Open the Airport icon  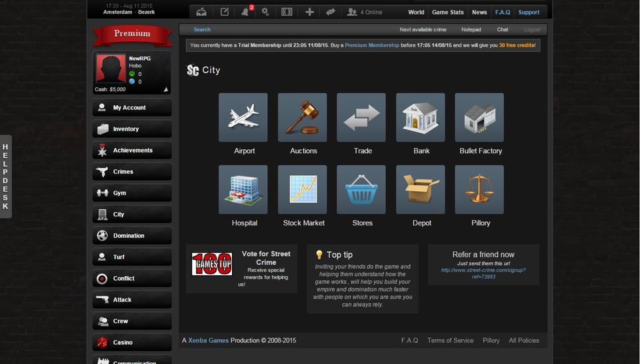point(243,117)
